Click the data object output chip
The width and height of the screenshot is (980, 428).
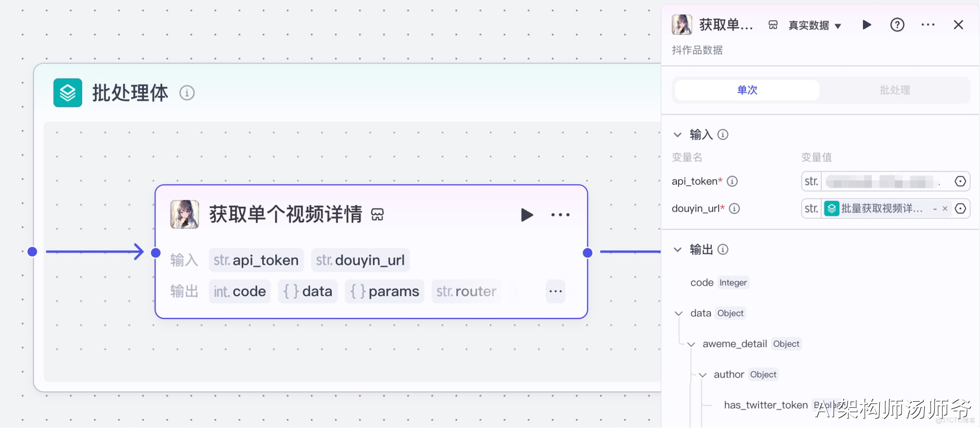pyautogui.click(x=308, y=292)
